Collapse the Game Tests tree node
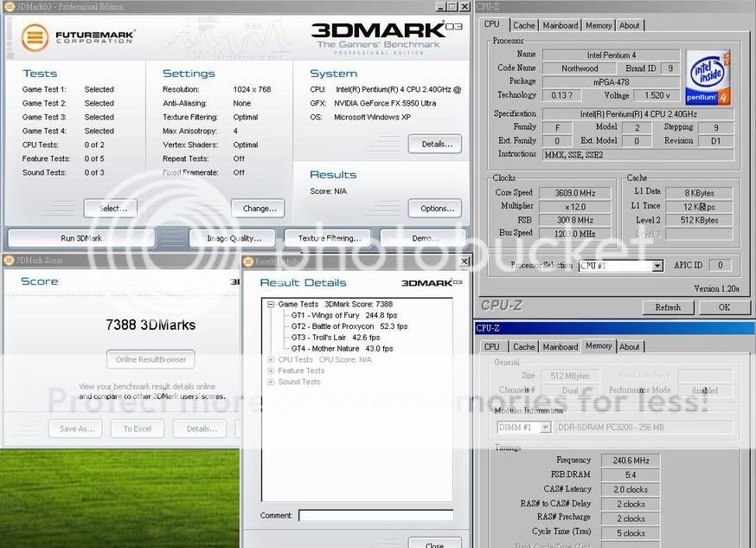Image resolution: width=756 pixels, height=548 pixels. coord(271,305)
